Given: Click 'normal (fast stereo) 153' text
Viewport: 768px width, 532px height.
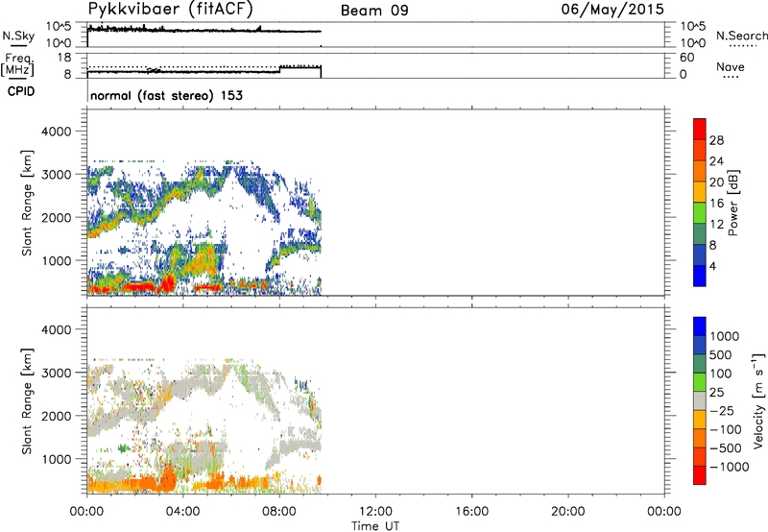Looking at the screenshot, I should 166,95.
